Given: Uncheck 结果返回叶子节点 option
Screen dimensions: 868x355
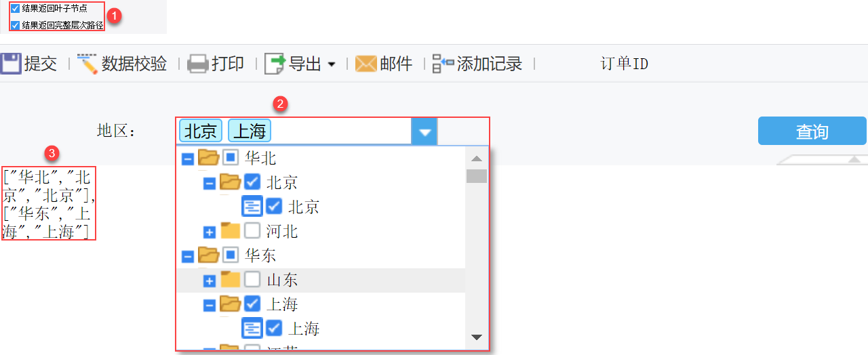Looking at the screenshot, I should 15,9.
